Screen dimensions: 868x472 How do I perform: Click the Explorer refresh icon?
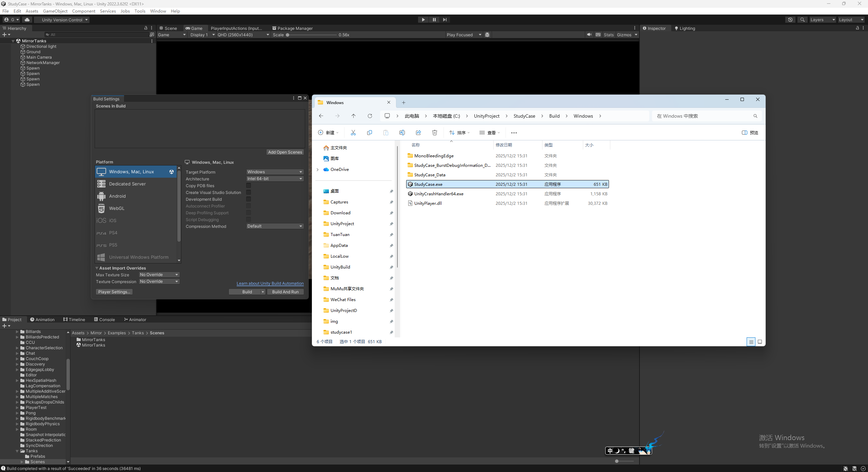(370, 116)
